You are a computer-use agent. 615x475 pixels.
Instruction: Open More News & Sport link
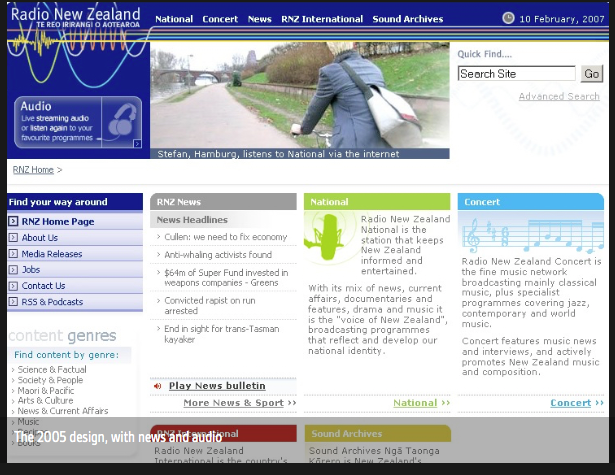pyautogui.click(x=233, y=403)
